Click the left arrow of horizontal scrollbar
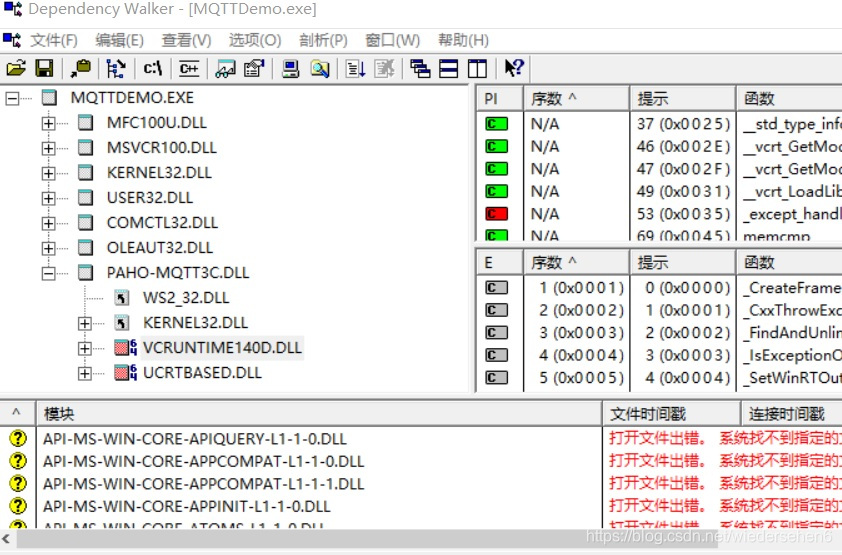Image resolution: width=842 pixels, height=555 pixels. 6,538
